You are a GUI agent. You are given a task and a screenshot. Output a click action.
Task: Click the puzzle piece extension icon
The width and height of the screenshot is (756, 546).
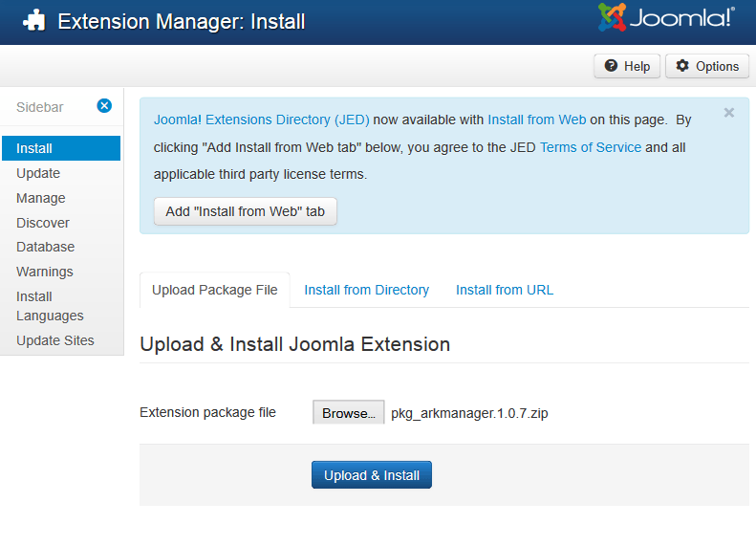pos(34,21)
